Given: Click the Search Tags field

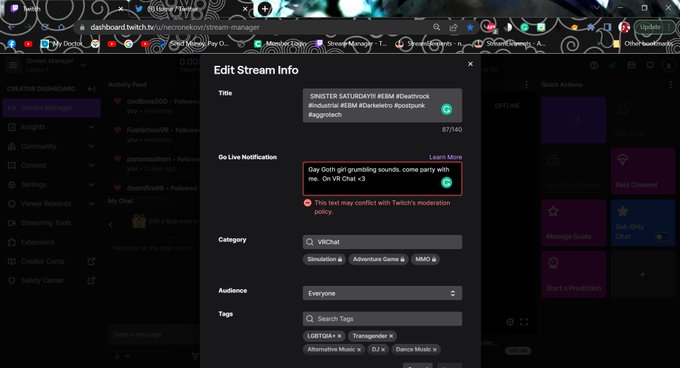Looking at the screenshot, I should pyautogui.click(x=382, y=319).
